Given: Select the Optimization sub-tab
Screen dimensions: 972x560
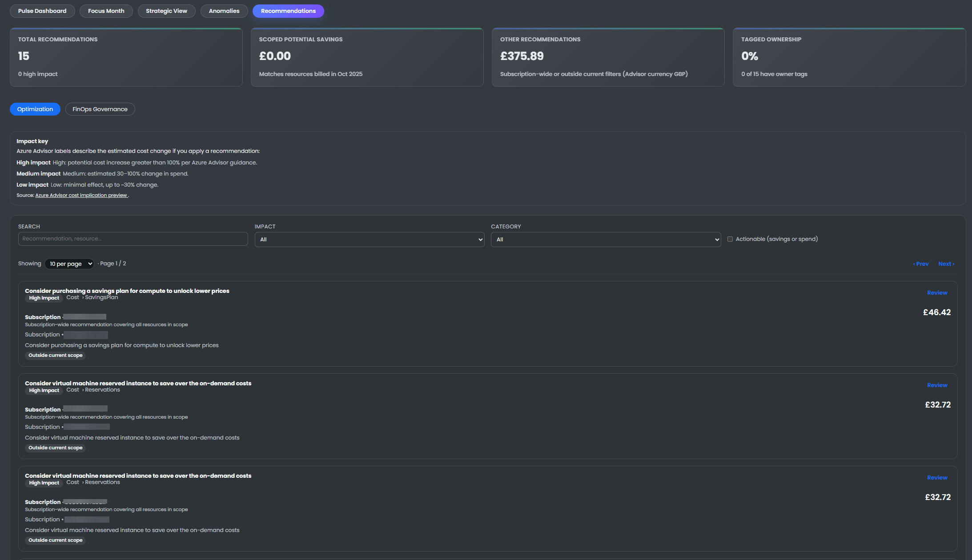Looking at the screenshot, I should coord(35,109).
